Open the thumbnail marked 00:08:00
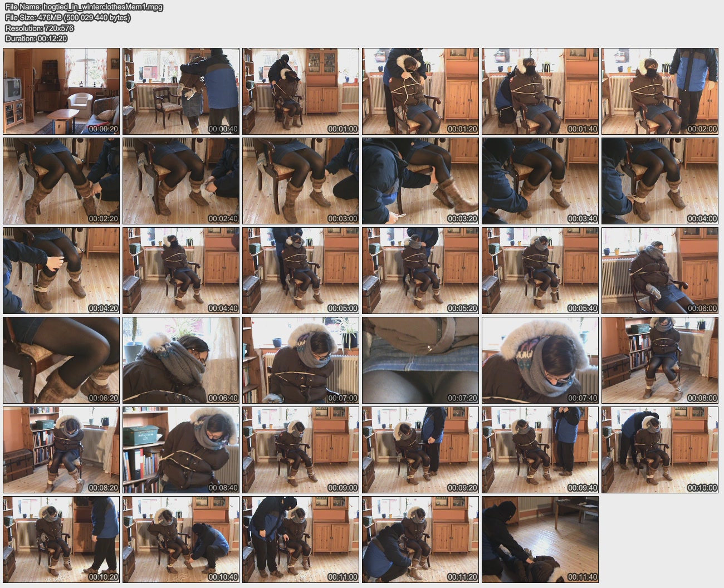The height and width of the screenshot is (588, 724). point(659,360)
